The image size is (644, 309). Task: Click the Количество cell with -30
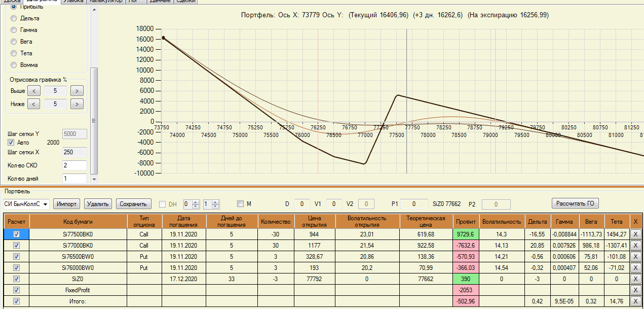coord(276,234)
